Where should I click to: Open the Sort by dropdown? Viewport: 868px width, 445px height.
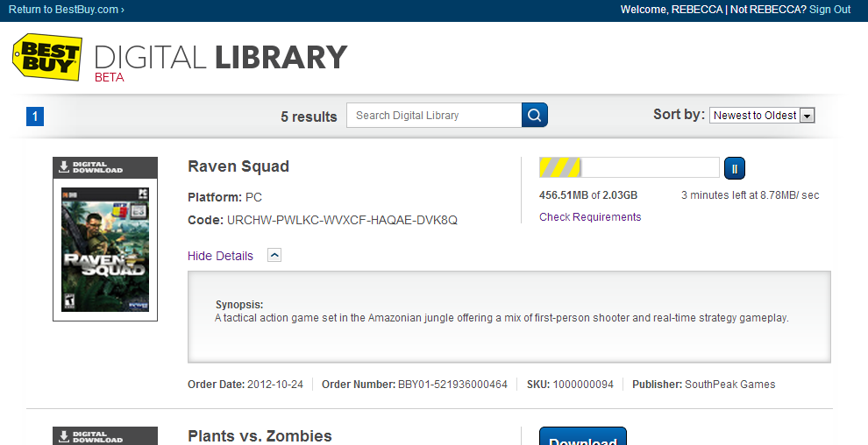762,115
